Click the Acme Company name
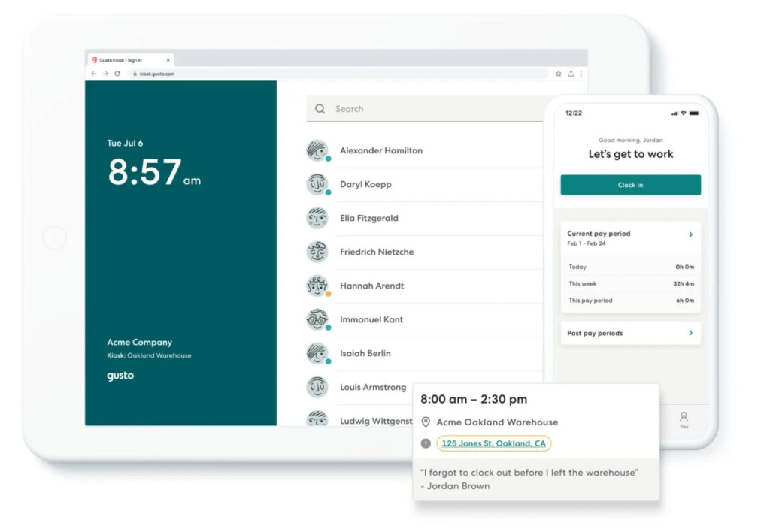The width and height of the screenshot is (770, 532). click(x=139, y=342)
